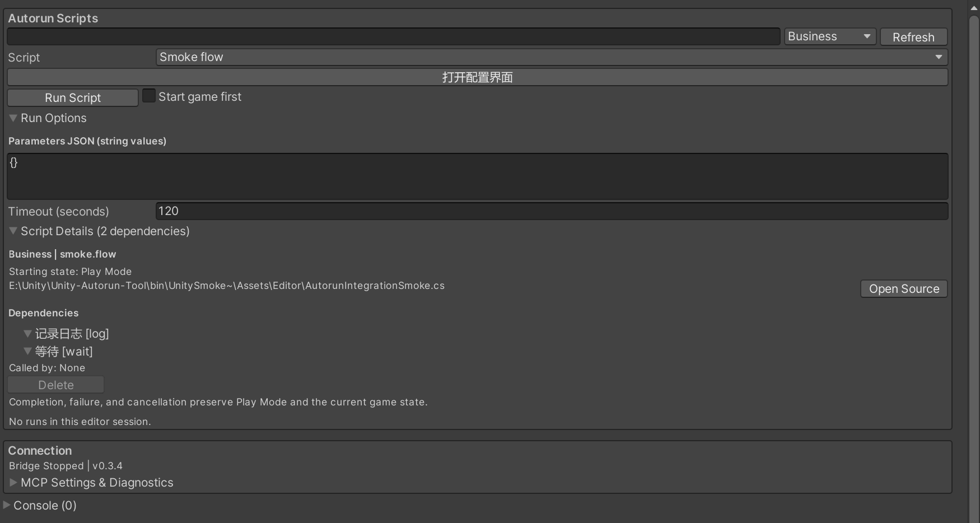Image resolution: width=980 pixels, height=523 pixels.
Task: Click into the Parameters JSON text area
Action: pyautogui.click(x=477, y=176)
